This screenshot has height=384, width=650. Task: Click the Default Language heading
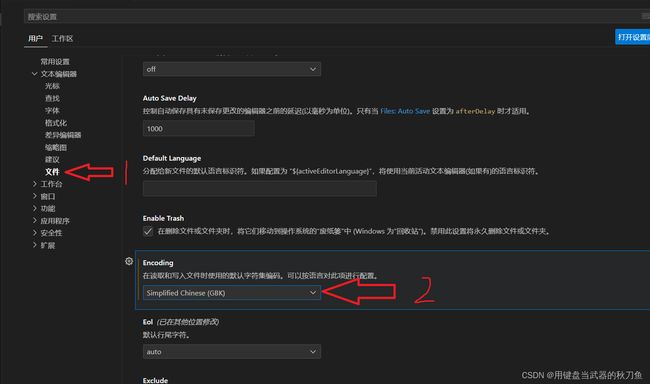(172, 158)
